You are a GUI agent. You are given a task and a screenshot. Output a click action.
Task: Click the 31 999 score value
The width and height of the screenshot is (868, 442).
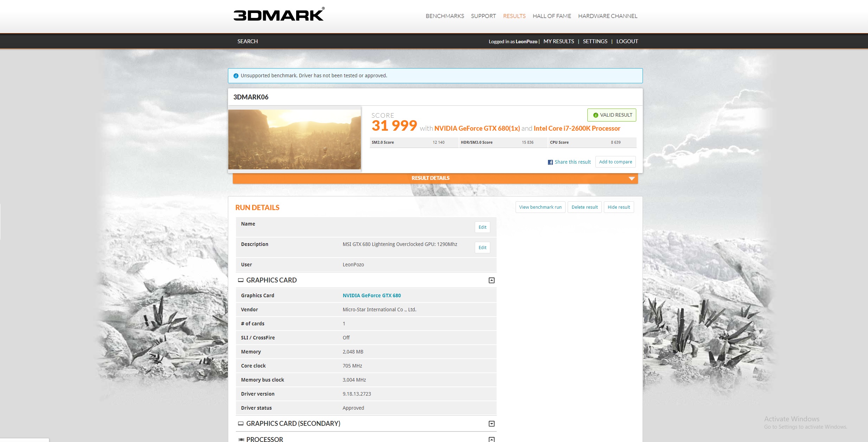394,126
